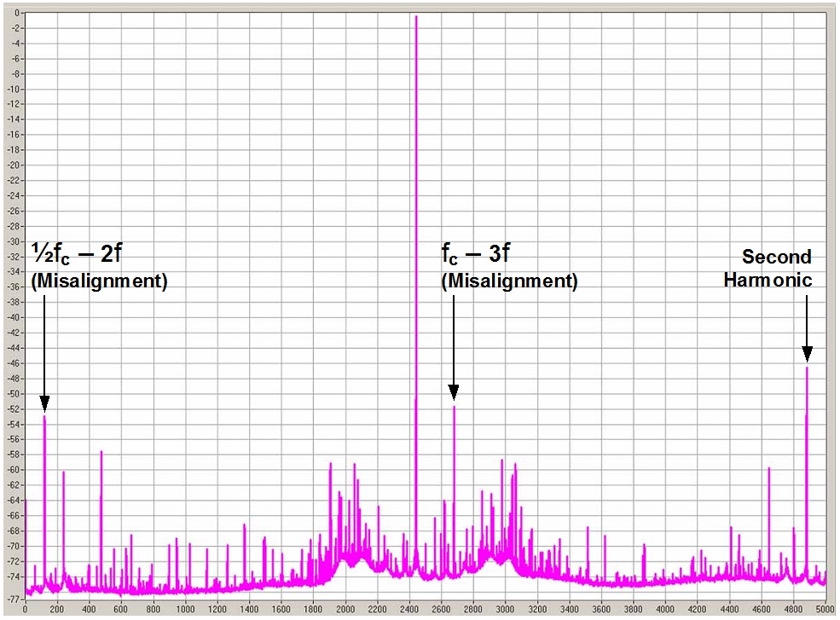Click the sideband peak near 1900 Hz
The height and width of the screenshot is (620, 840).
click(x=331, y=464)
